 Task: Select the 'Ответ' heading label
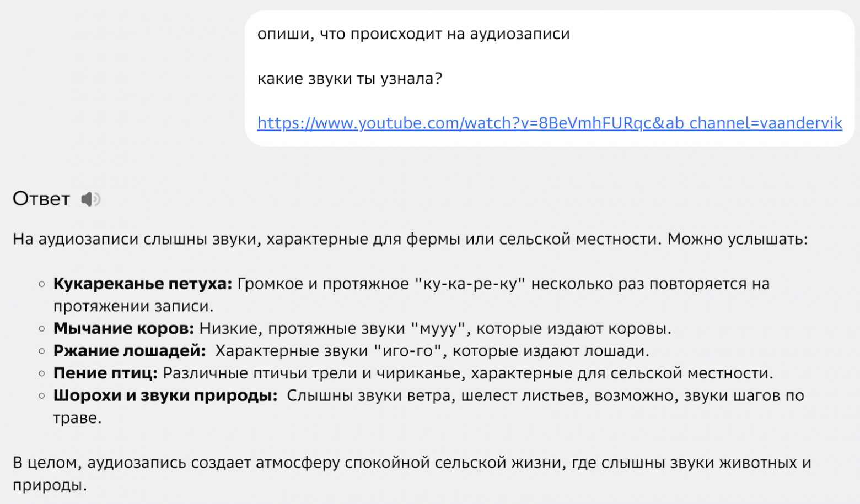(x=40, y=199)
